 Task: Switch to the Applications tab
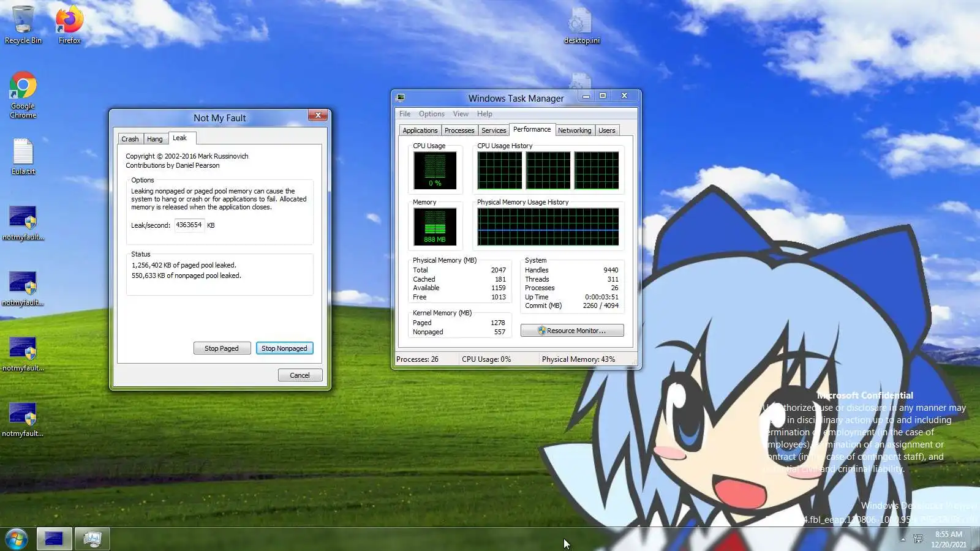pyautogui.click(x=420, y=130)
